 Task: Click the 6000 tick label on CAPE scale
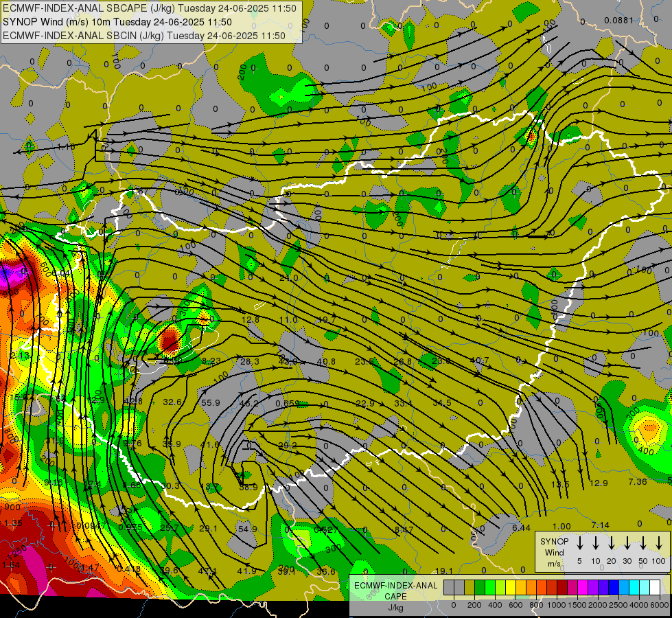pyautogui.click(x=660, y=605)
